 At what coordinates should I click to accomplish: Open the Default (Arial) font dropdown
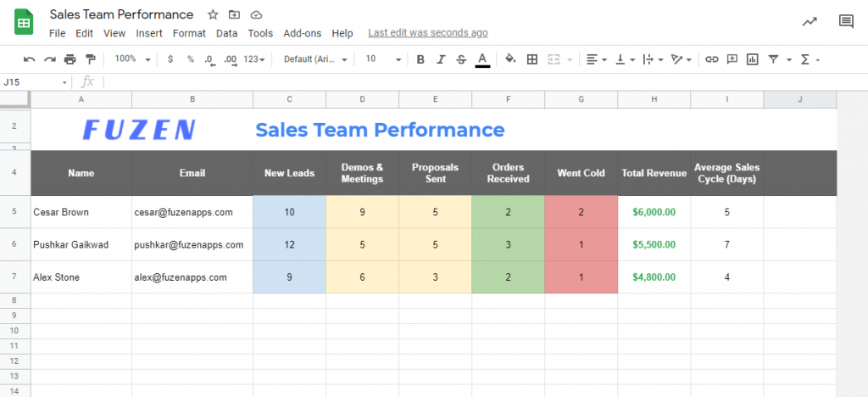point(315,59)
